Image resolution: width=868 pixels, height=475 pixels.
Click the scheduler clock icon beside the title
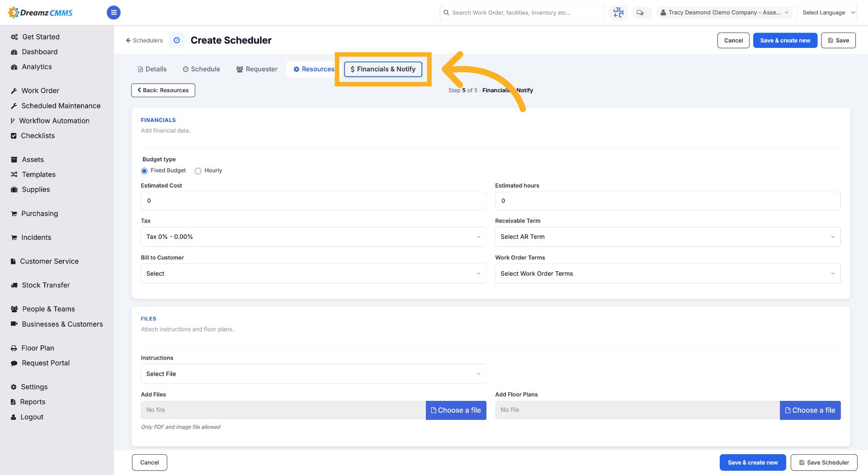coord(177,40)
